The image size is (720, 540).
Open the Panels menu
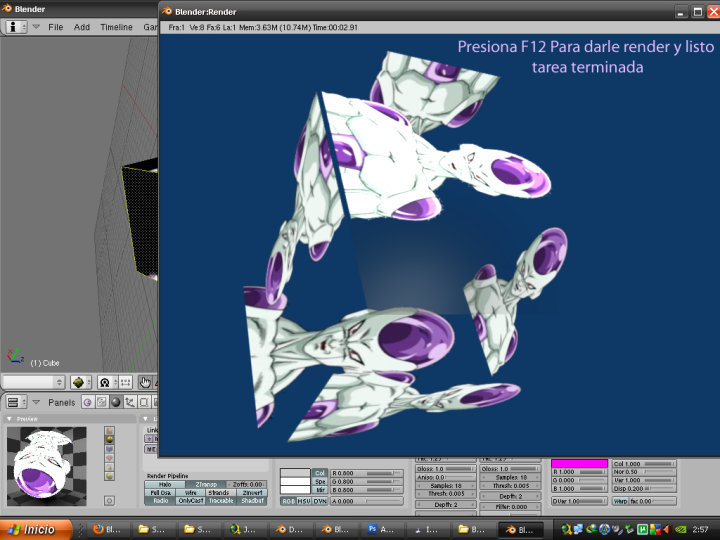[61, 403]
